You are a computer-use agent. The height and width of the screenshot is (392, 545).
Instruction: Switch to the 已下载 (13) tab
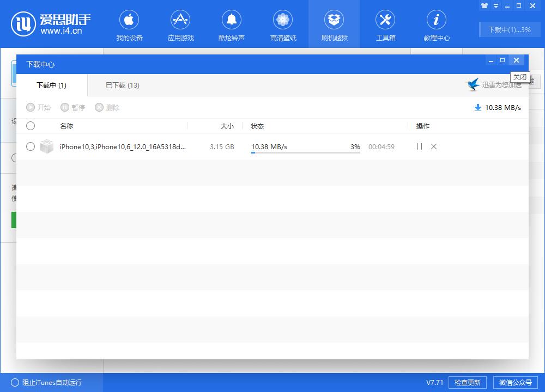click(x=121, y=85)
